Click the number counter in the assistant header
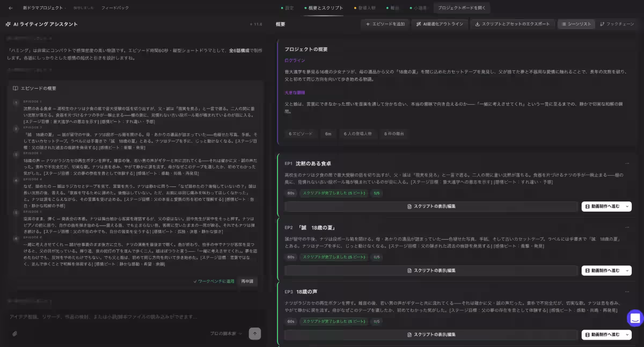 point(256,24)
